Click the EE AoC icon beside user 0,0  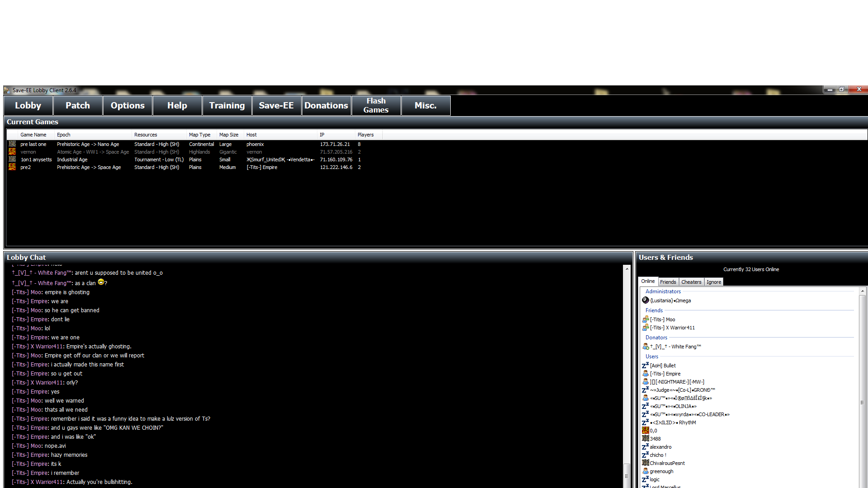coord(646,431)
